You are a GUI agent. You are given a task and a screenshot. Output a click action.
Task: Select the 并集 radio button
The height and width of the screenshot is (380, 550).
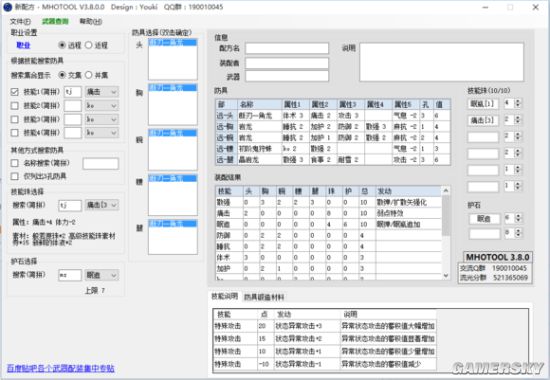[88, 75]
